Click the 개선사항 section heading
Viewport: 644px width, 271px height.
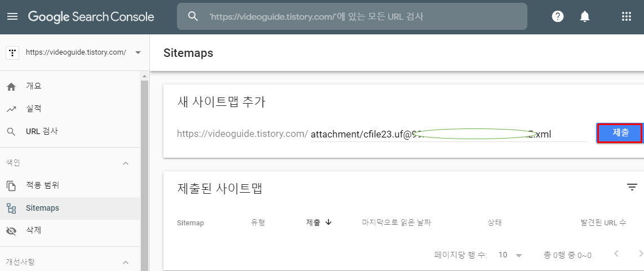point(20,262)
